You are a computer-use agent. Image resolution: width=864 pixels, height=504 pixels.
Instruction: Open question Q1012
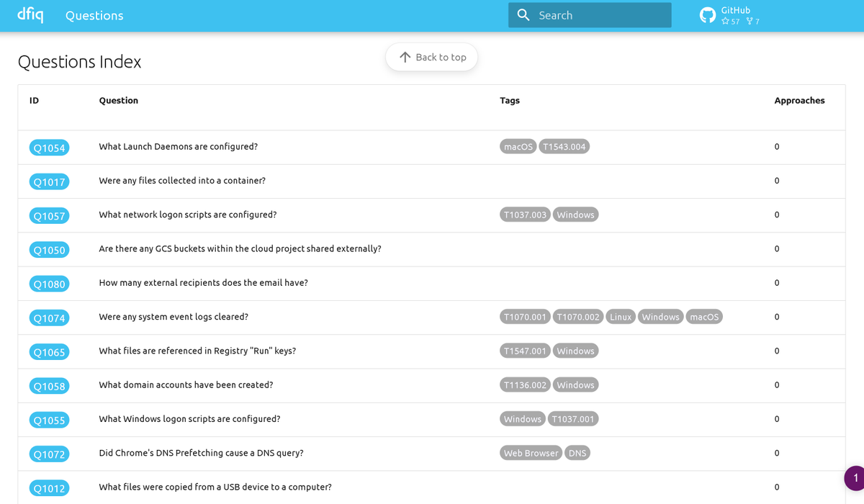point(49,487)
